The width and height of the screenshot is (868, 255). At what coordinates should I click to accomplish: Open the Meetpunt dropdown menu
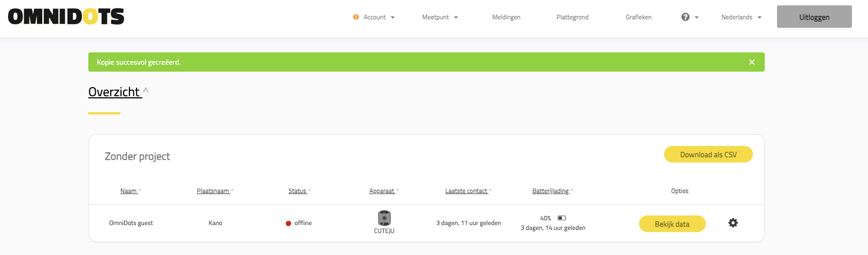(x=440, y=17)
